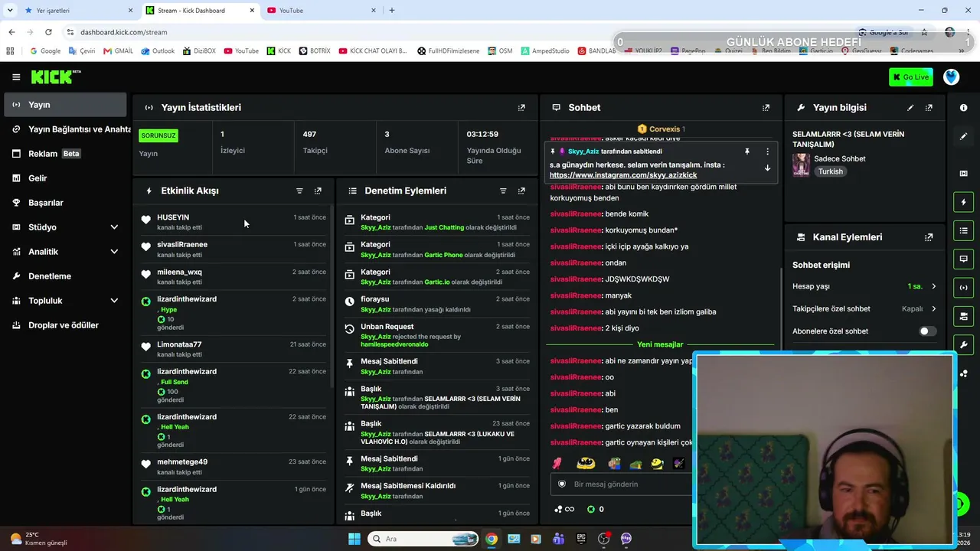Open the user profile avatar top right
This screenshot has height=551, width=980.
(952, 77)
